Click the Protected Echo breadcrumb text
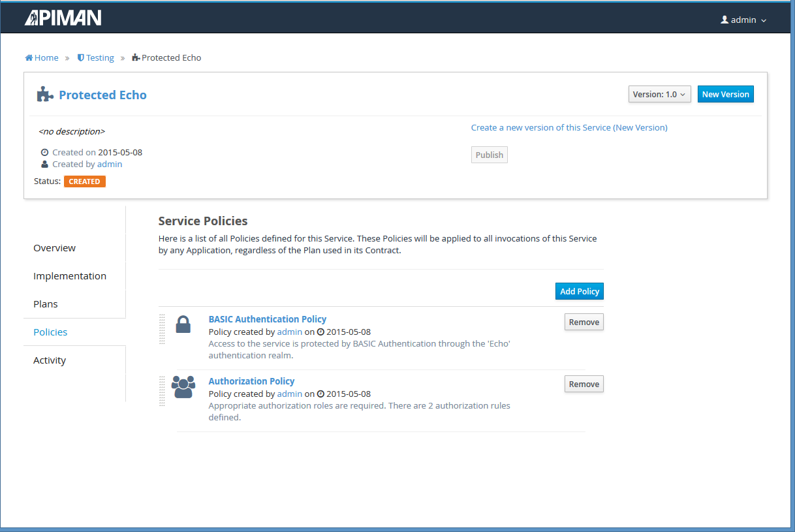Viewport: 795px width, 532px height. click(x=172, y=57)
